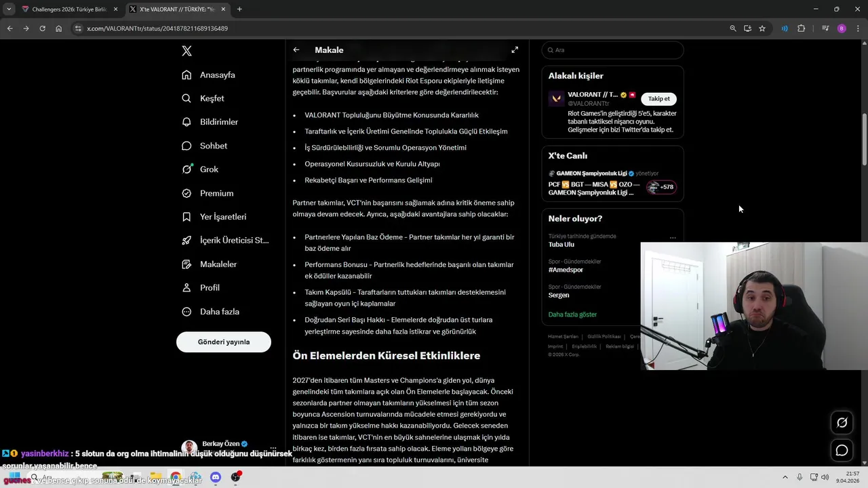868x488 pixels.
Task: Open the floating Grok button
Action: point(842,422)
